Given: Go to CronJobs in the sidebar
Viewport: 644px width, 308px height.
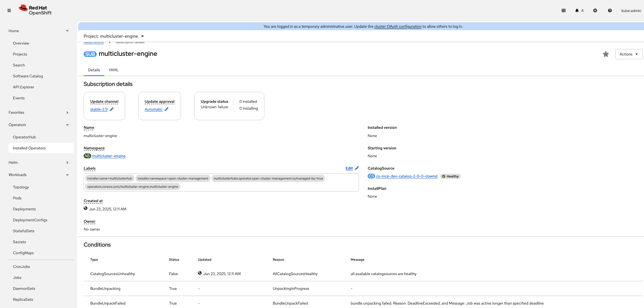Looking at the screenshot, I should coord(21,267).
